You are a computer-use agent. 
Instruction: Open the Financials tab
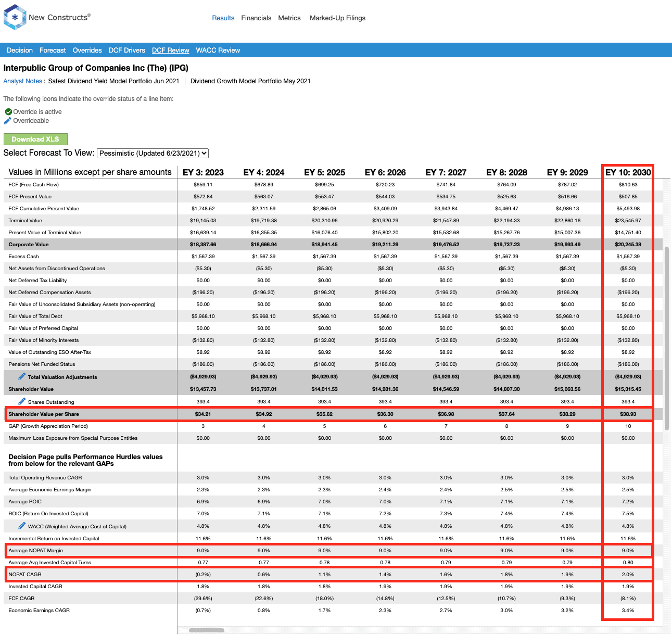point(256,18)
